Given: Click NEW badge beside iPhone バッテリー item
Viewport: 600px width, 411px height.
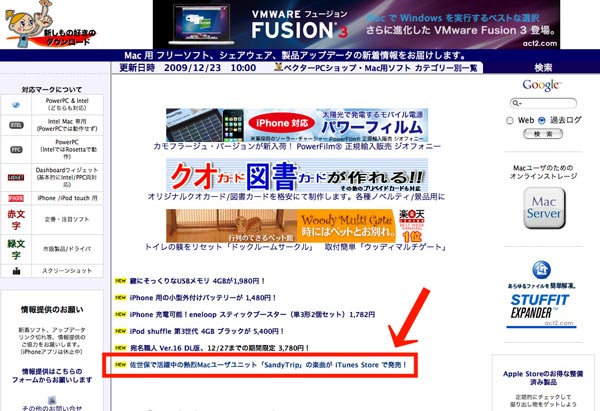Looking at the screenshot, I should point(121,298).
